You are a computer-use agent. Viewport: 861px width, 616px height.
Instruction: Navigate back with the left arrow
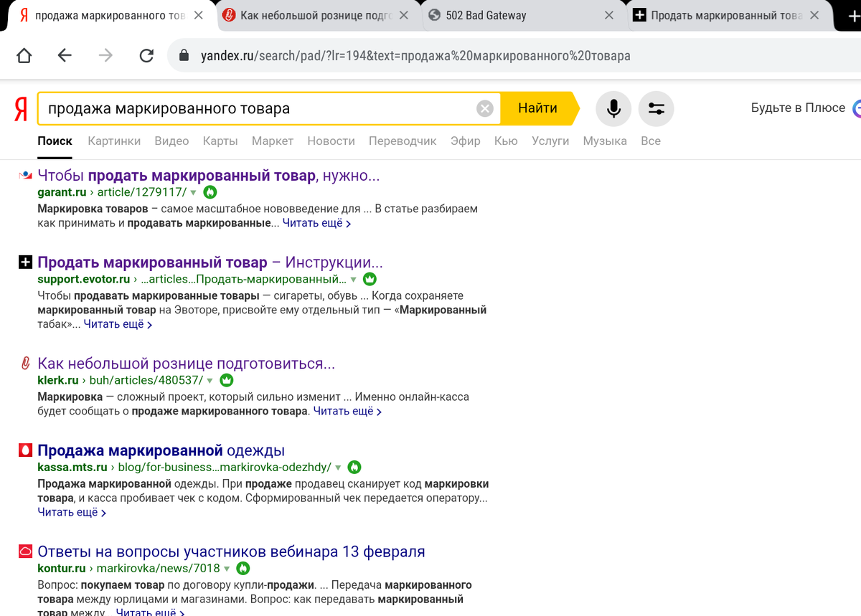coord(65,56)
